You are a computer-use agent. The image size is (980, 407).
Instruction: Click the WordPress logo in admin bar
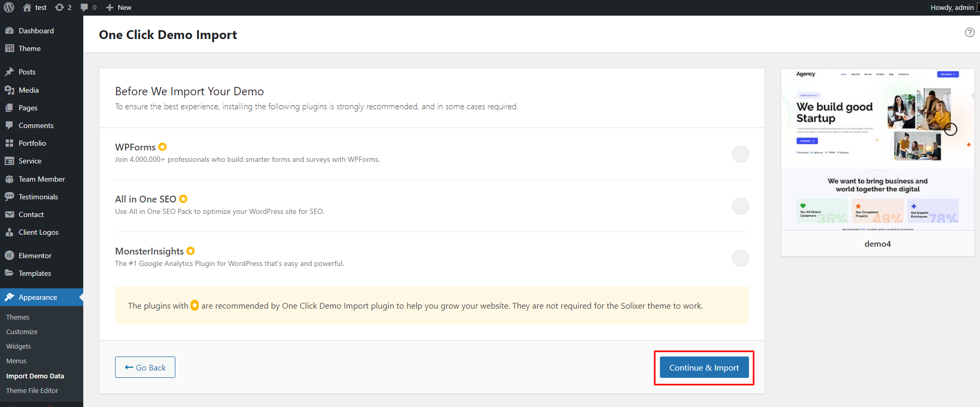pos(9,7)
